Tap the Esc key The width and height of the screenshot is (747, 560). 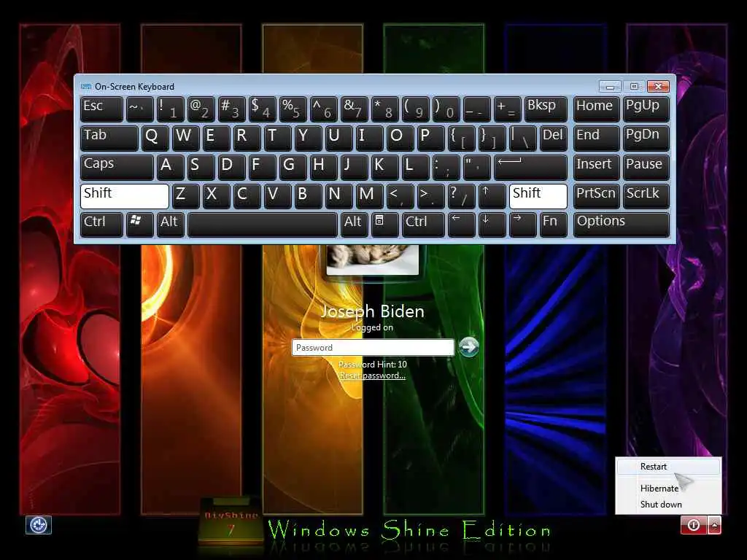coord(101,109)
